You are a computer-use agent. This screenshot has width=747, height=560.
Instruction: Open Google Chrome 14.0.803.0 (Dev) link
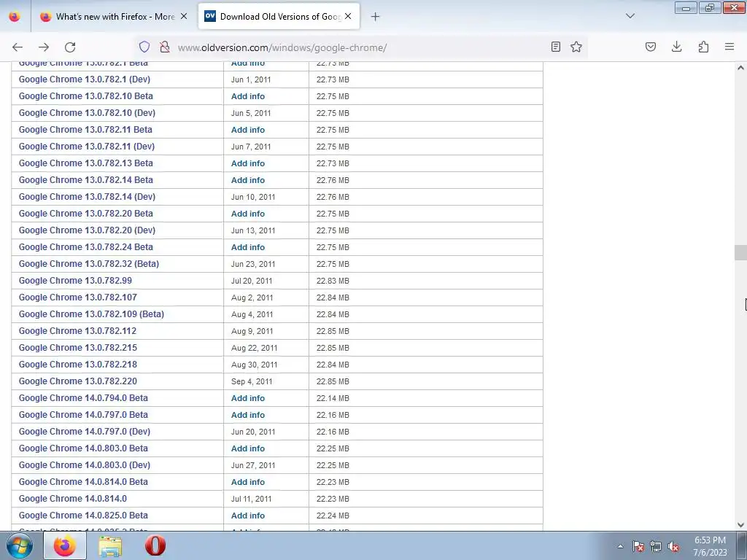tap(85, 465)
